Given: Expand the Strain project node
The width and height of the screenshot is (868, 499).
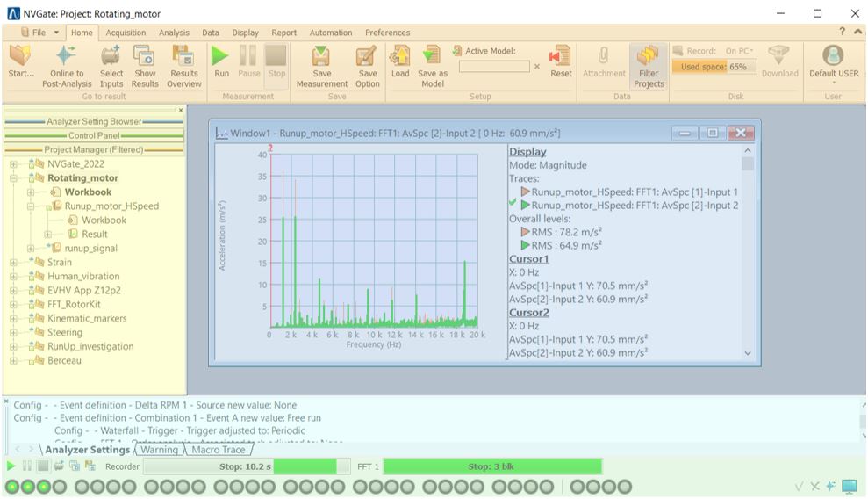Looking at the screenshot, I should 13,263.
